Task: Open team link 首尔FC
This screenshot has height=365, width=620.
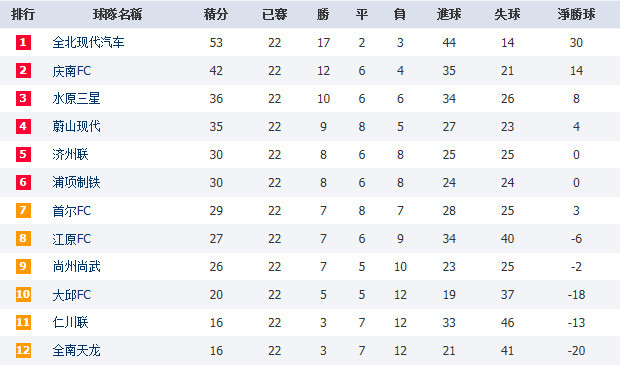Action: [72, 211]
